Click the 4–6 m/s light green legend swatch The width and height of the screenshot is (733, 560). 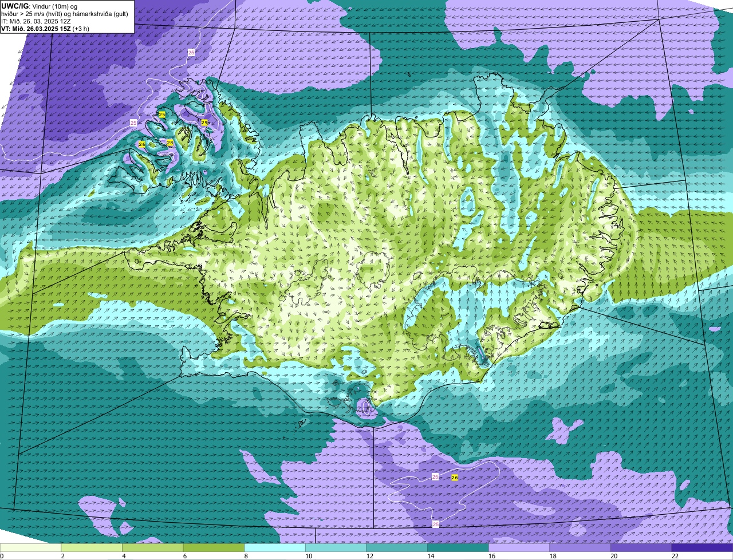pos(153,547)
